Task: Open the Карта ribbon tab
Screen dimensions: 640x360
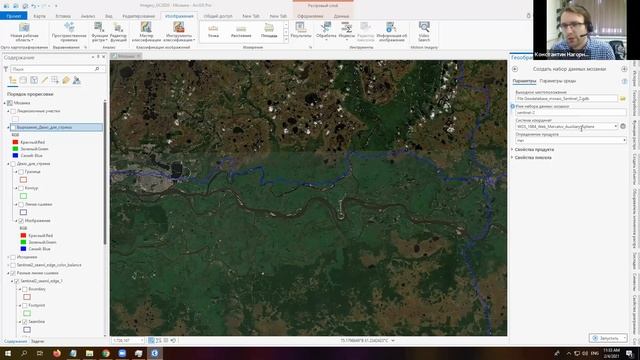Action: pos(39,16)
